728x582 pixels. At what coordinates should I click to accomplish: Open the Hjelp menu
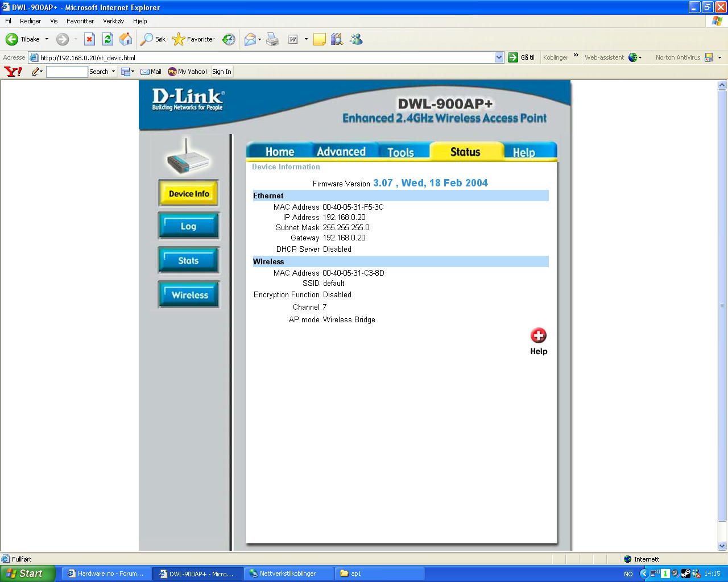140,21
